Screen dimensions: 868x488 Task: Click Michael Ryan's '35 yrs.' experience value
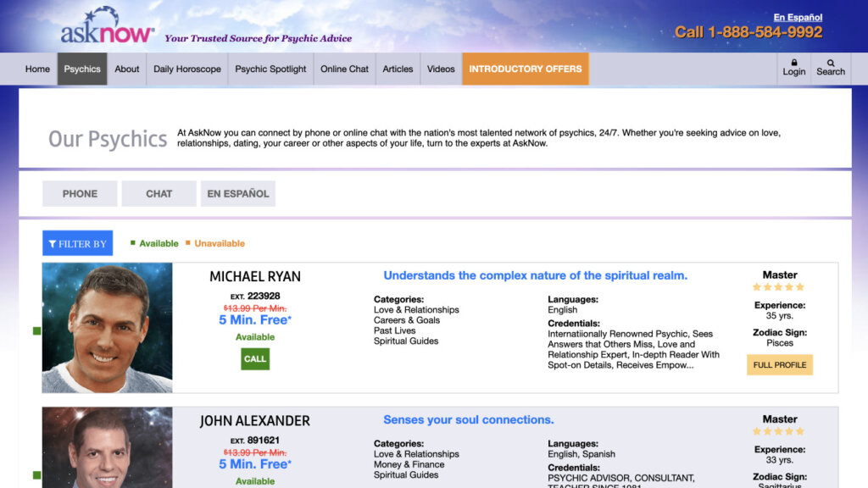[780, 316]
